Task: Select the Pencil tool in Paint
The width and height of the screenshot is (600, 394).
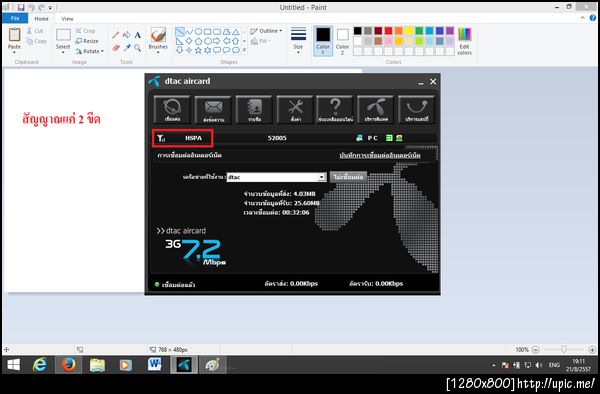Action: (x=116, y=35)
